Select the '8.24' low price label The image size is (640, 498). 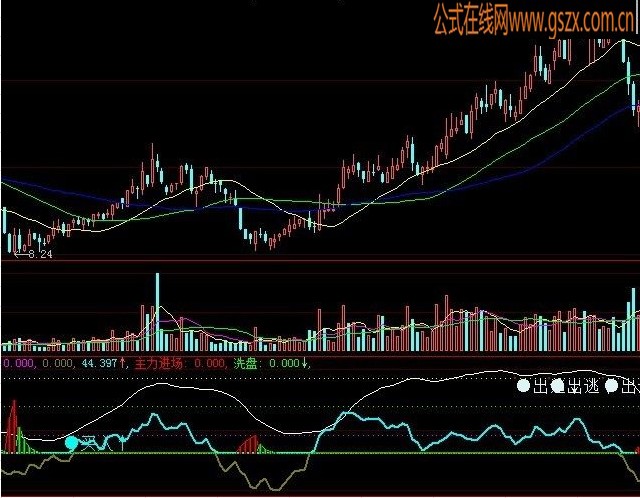click(x=40, y=255)
